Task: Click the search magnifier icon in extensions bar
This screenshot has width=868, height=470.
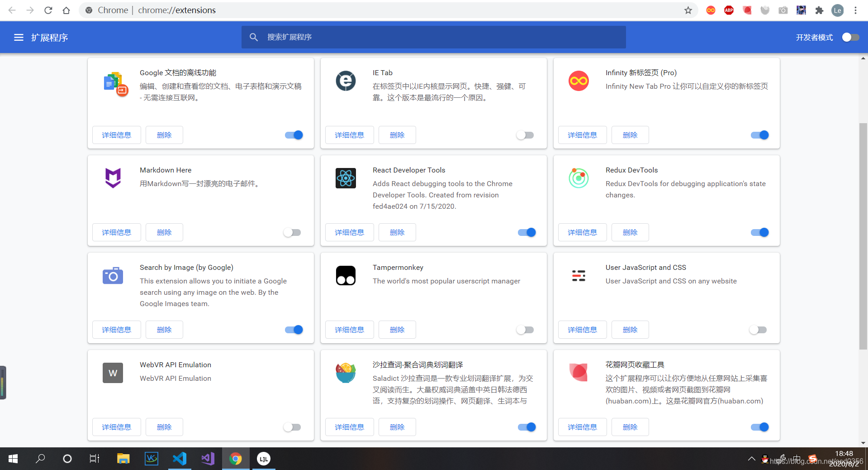Action: pyautogui.click(x=254, y=37)
